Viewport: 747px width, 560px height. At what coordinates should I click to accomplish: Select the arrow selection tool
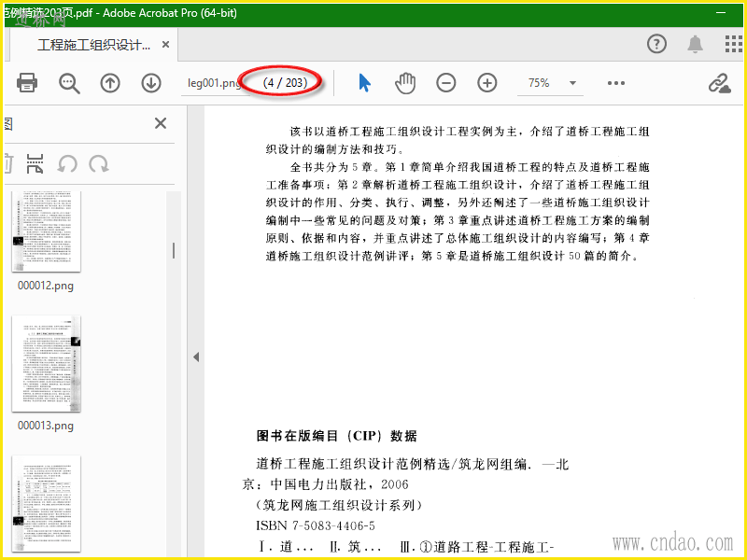364,83
